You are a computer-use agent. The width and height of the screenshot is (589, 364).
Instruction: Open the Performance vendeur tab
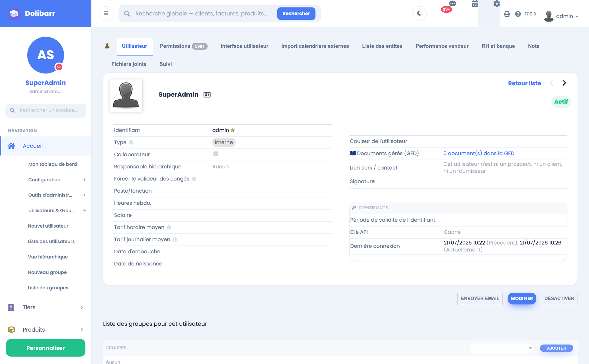pyautogui.click(x=442, y=46)
